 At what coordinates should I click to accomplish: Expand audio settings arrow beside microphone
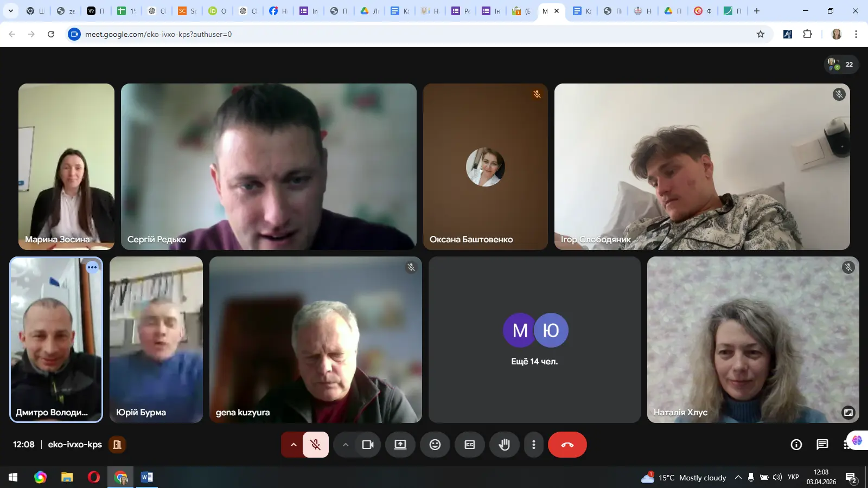click(x=293, y=445)
